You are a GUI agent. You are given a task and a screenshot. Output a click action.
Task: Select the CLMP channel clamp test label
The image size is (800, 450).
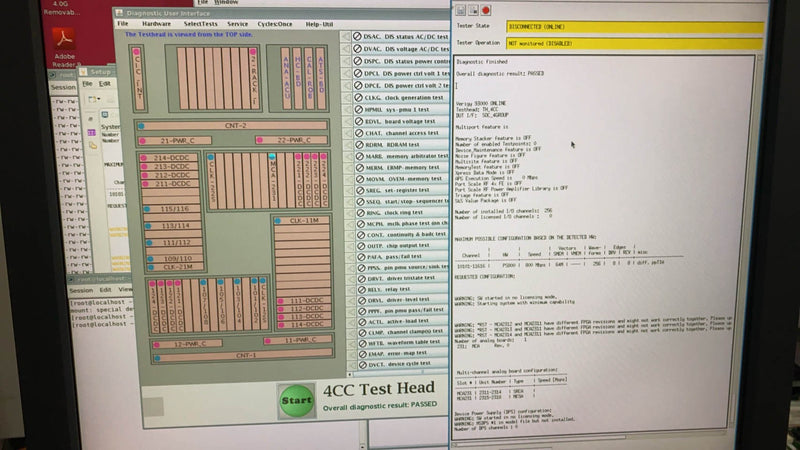(x=405, y=332)
